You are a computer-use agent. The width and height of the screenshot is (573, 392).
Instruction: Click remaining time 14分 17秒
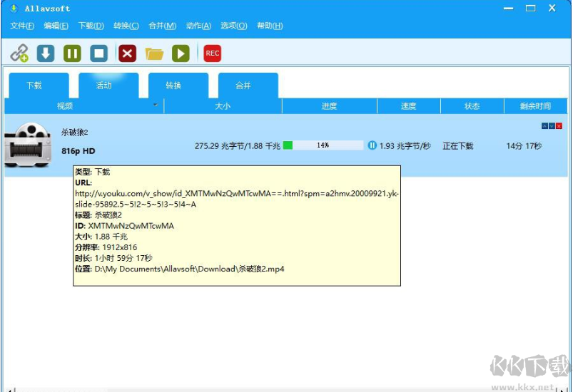524,146
